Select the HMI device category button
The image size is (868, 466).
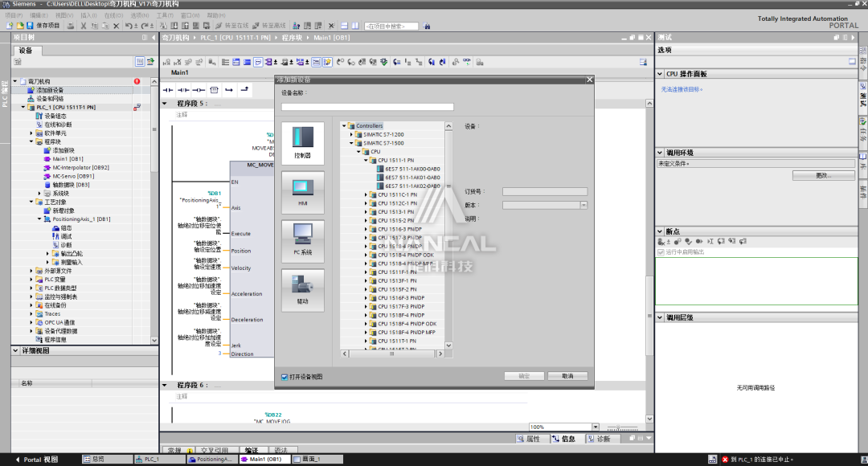tap(302, 192)
